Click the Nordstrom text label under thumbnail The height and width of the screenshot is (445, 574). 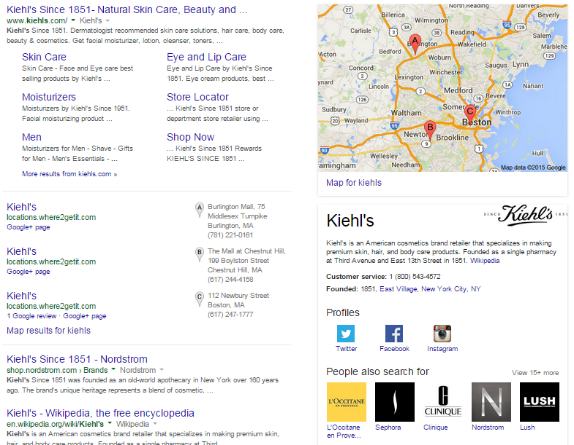488,427
